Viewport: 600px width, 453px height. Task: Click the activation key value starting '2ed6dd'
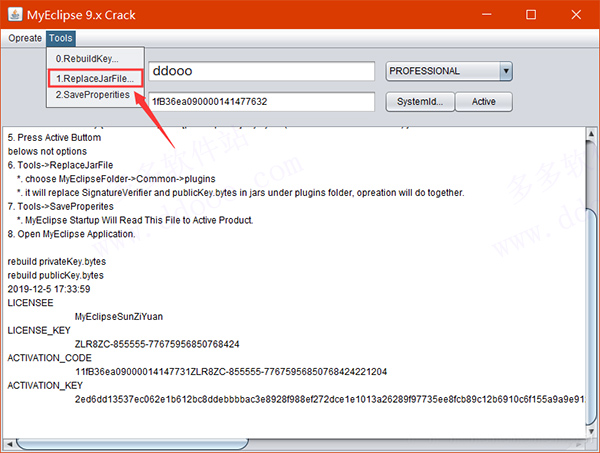pos(329,399)
